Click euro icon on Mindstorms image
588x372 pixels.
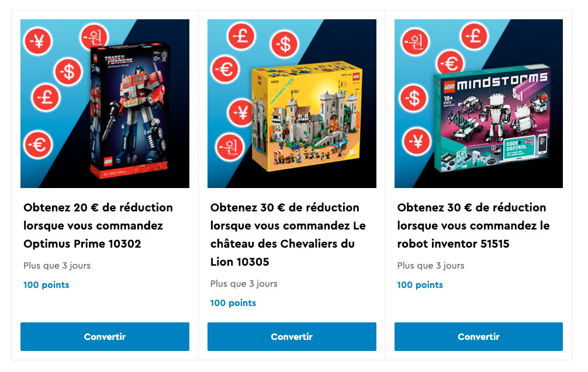451,63
